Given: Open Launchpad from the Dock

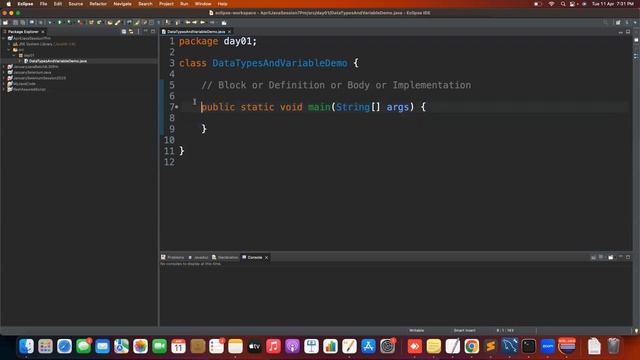Looking at the screenshot, I should point(45,346).
